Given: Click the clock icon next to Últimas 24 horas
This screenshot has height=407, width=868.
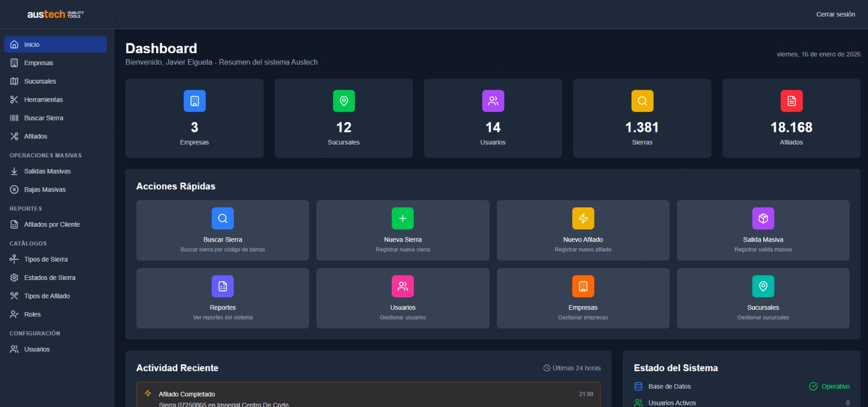Looking at the screenshot, I should click(x=547, y=368).
